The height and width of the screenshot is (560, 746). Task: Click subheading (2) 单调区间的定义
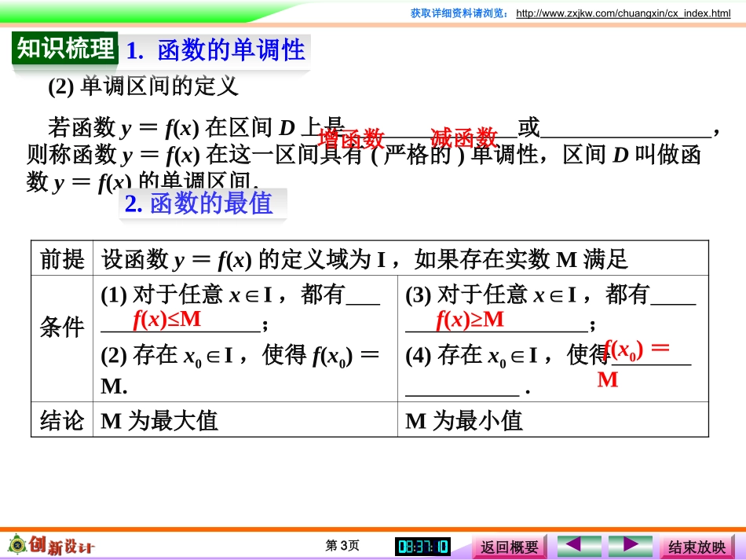pyautogui.click(x=143, y=86)
